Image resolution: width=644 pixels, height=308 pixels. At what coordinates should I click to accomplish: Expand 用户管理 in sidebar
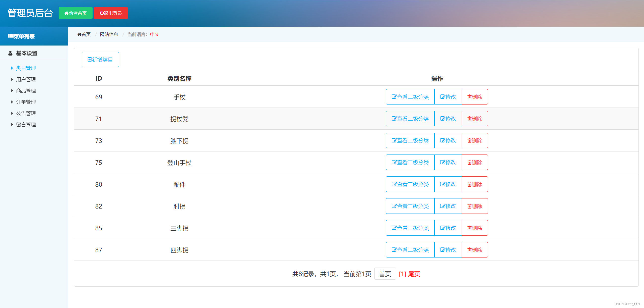pyautogui.click(x=26, y=79)
